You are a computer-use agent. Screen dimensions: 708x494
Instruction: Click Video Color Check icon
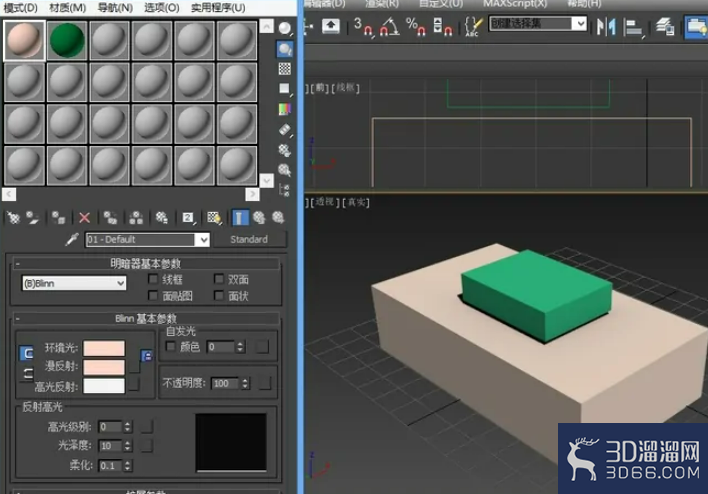click(285, 109)
